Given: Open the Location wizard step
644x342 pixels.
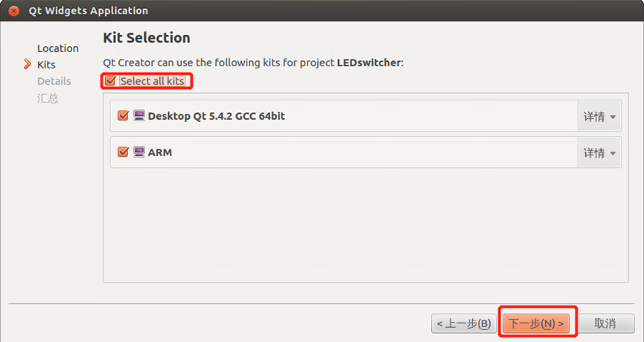Looking at the screenshot, I should pyautogui.click(x=57, y=48).
